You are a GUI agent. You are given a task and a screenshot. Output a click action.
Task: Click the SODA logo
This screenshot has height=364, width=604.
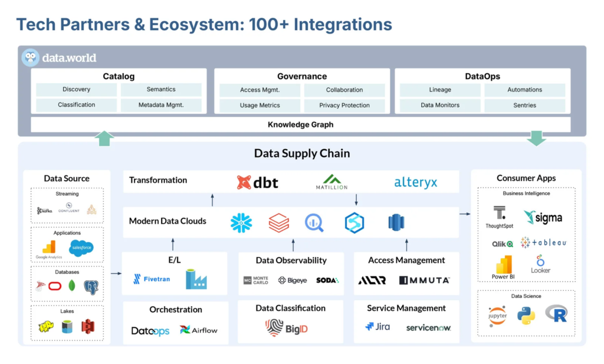tap(327, 280)
